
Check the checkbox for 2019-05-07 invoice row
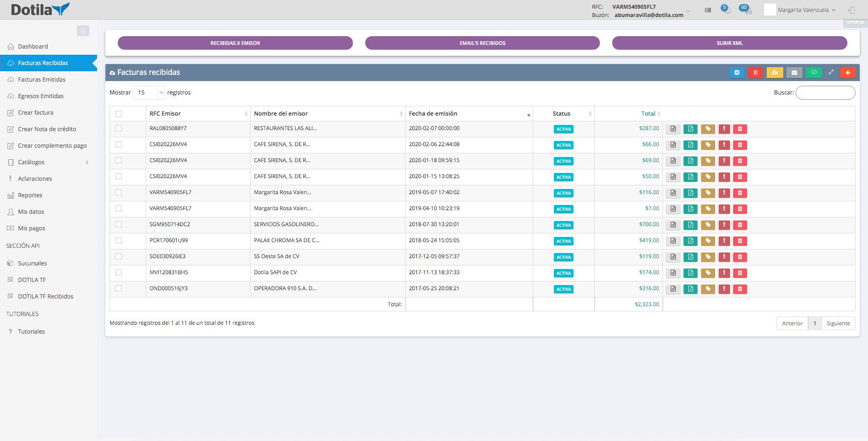point(119,193)
